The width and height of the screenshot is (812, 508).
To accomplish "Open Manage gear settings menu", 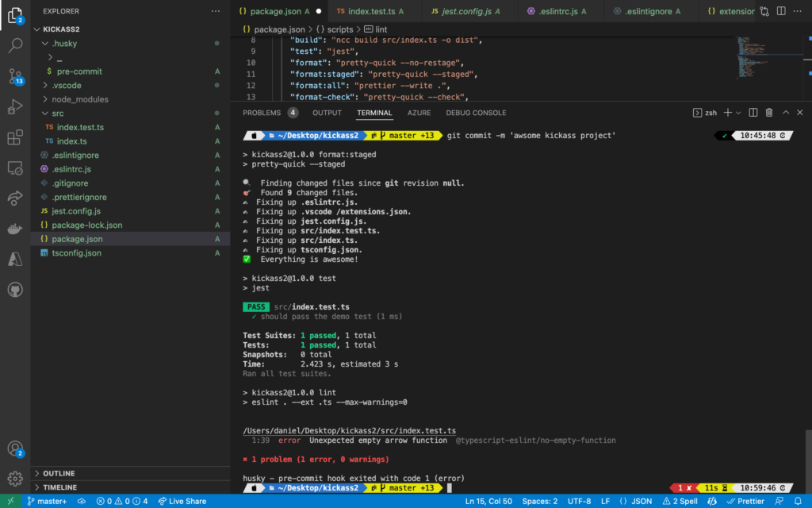I will (x=15, y=479).
